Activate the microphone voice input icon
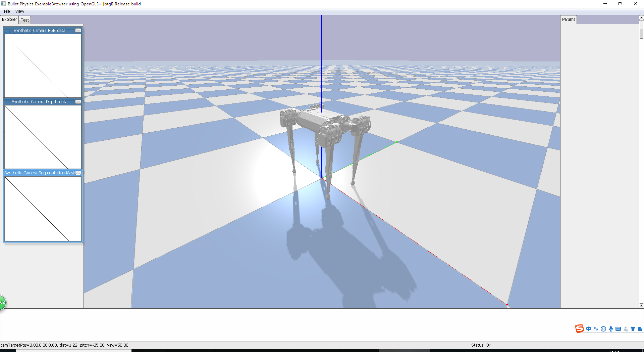644x352 pixels. coord(611,329)
